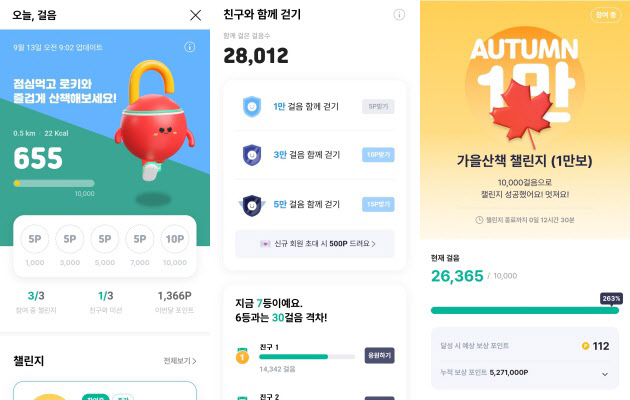
Task: Select the 3/3 참여 중 챌린지 stat
Action: click(x=36, y=302)
